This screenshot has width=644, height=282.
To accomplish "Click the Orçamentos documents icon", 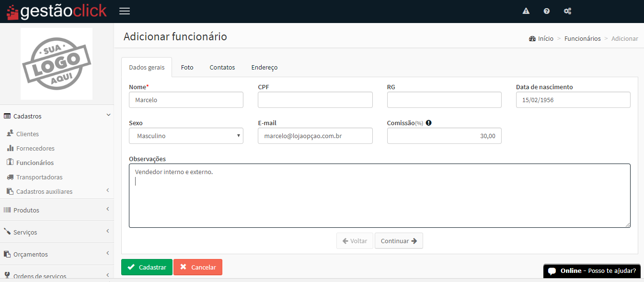I will coord(7,254).
